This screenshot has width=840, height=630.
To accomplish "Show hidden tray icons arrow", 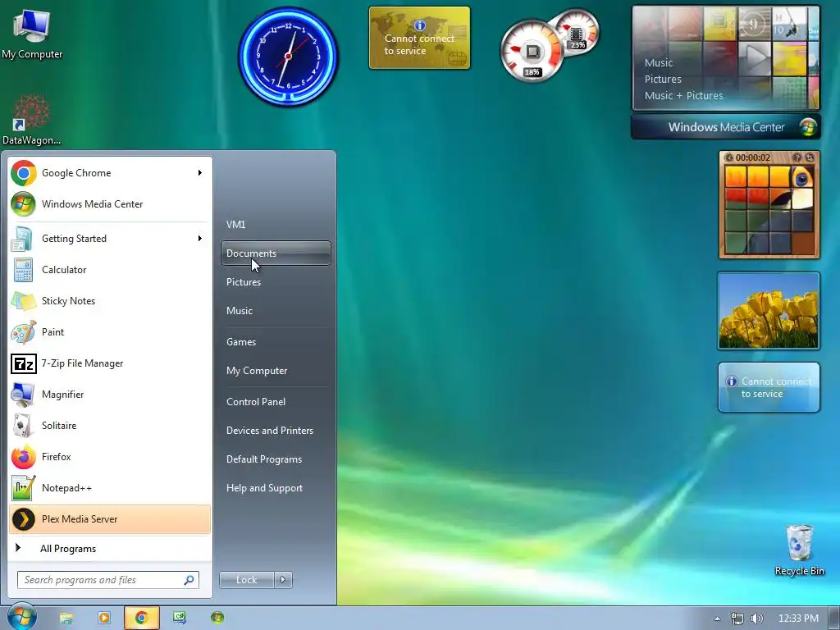I will 717,619.
